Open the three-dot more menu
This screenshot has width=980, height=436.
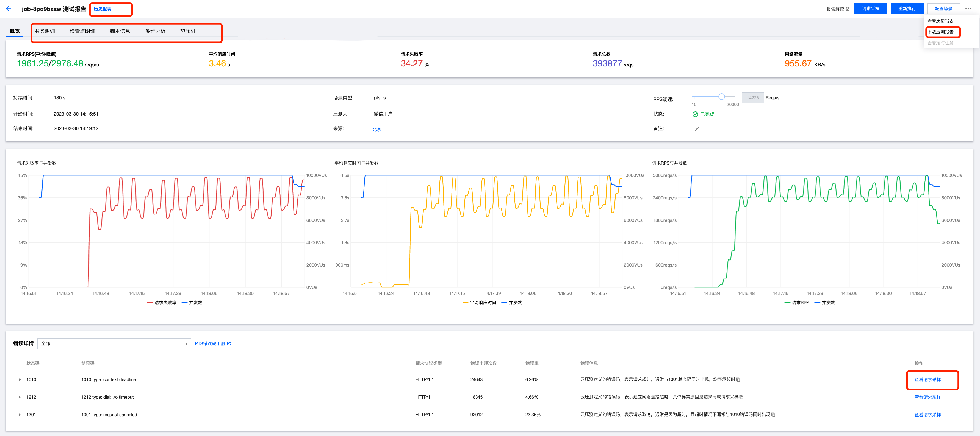coord(968,9)
